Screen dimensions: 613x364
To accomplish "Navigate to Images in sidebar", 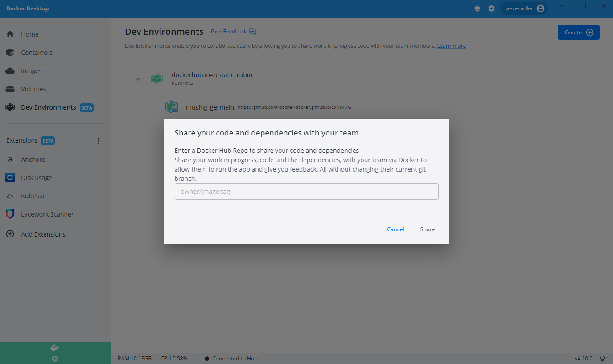I will tap(31, 71).
